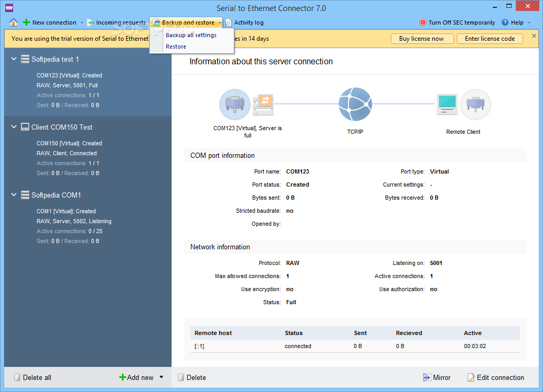The width and height of the screenshot is (543, 392).
Task: Select the Softpedia test 1 server icon
Action: click(25, 59)
